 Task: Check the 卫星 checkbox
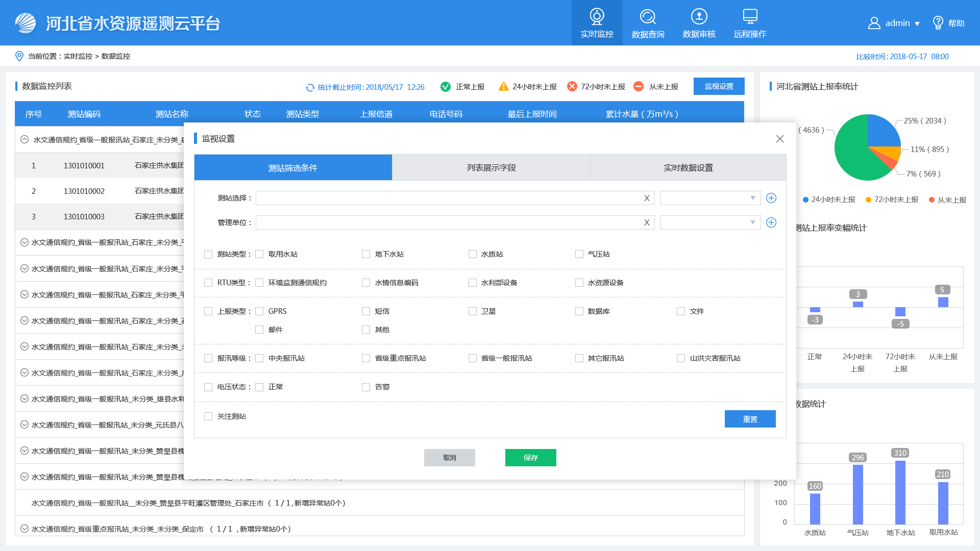(473, 311)
